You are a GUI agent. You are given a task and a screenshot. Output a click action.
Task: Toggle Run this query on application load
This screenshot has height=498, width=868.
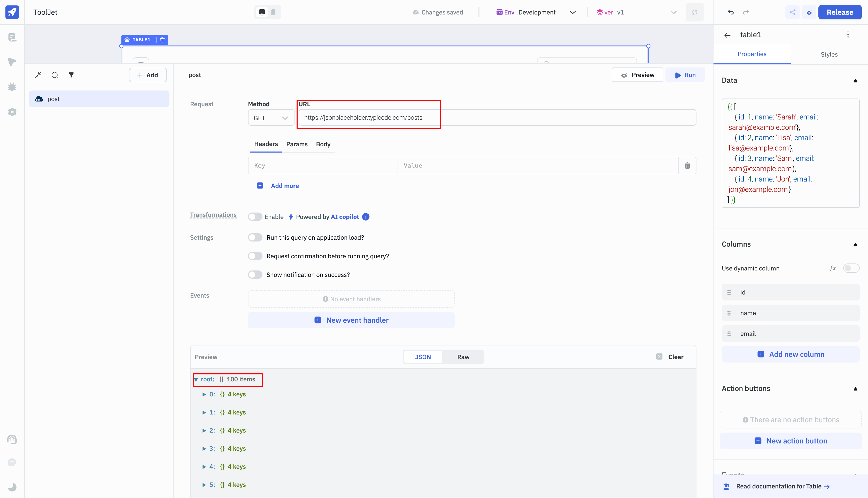coord(255,237)
